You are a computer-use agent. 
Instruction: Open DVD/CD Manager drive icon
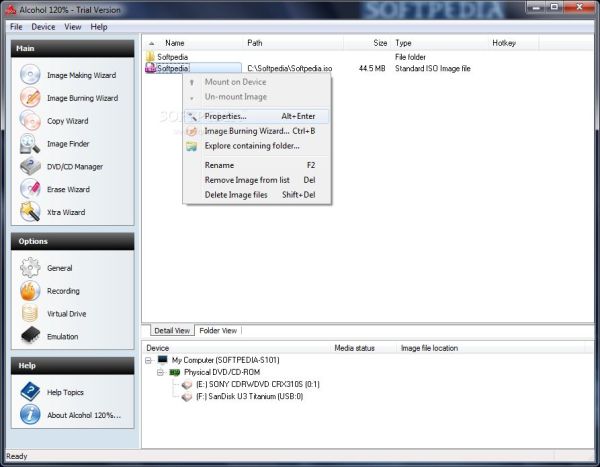(x=30, y=167)
